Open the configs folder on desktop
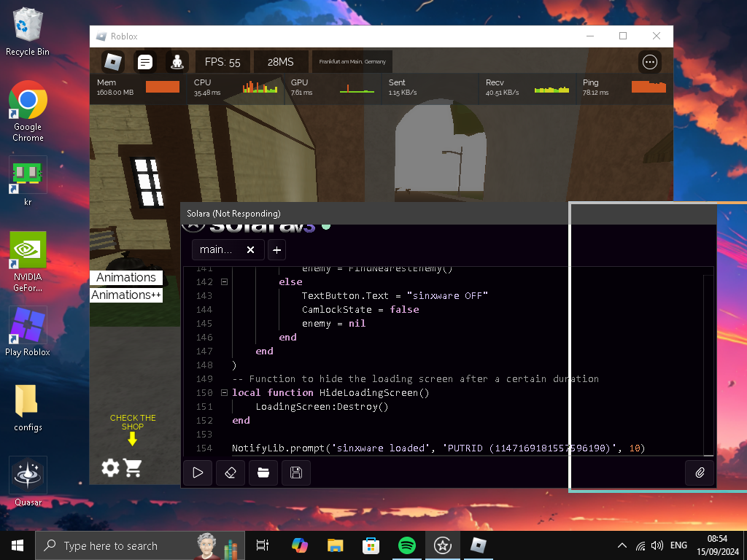747x560 pixels. point(28,408)
